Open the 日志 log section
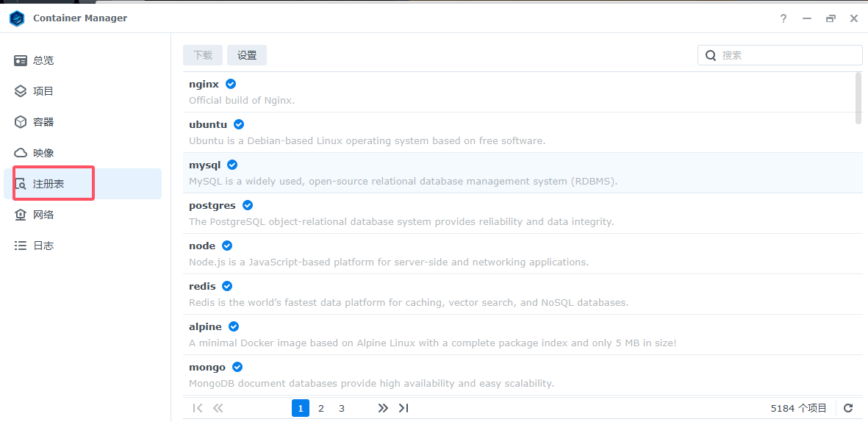Image resolution: width=868 pixels, height=422 pixels. [x=82, y=246]
